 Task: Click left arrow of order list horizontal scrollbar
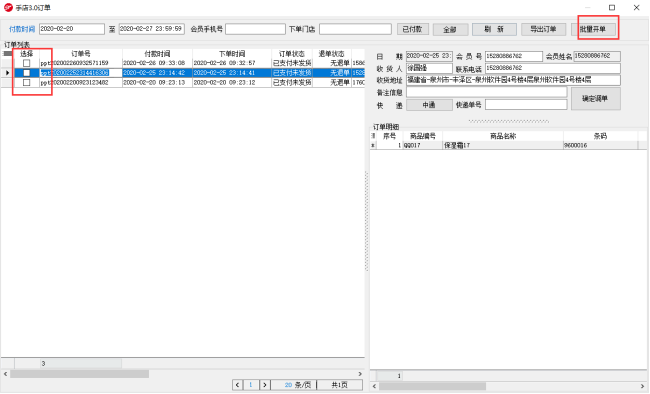pyautogui.click(x=5, y=374)
